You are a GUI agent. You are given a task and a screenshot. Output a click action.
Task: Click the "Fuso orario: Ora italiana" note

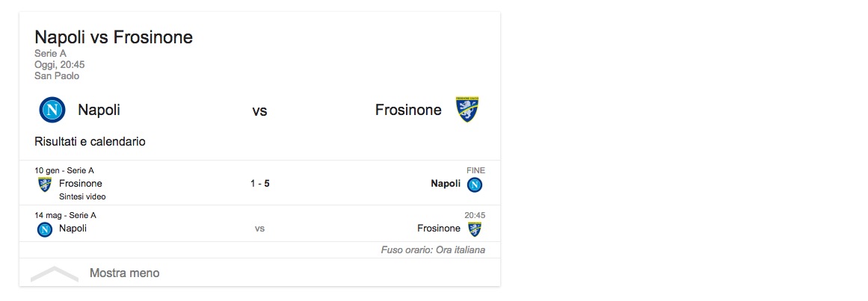coord(433,250)
